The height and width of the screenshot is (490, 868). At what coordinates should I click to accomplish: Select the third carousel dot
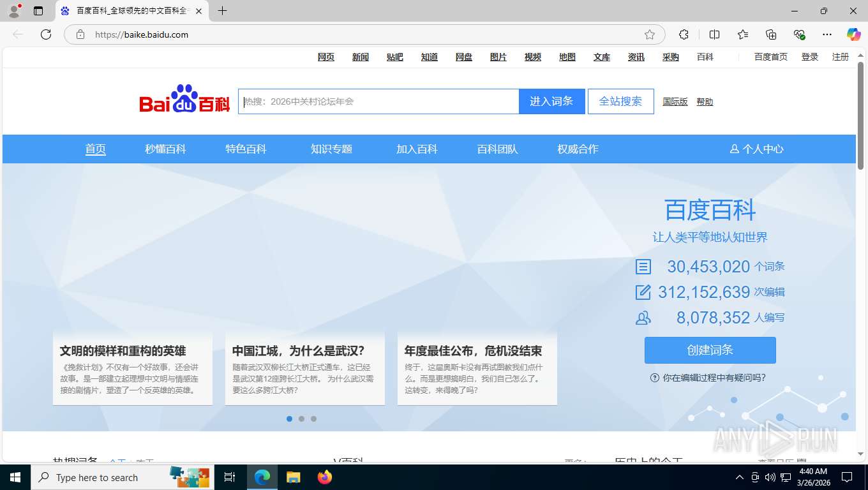pyautogui.click(x=313, y=419)
